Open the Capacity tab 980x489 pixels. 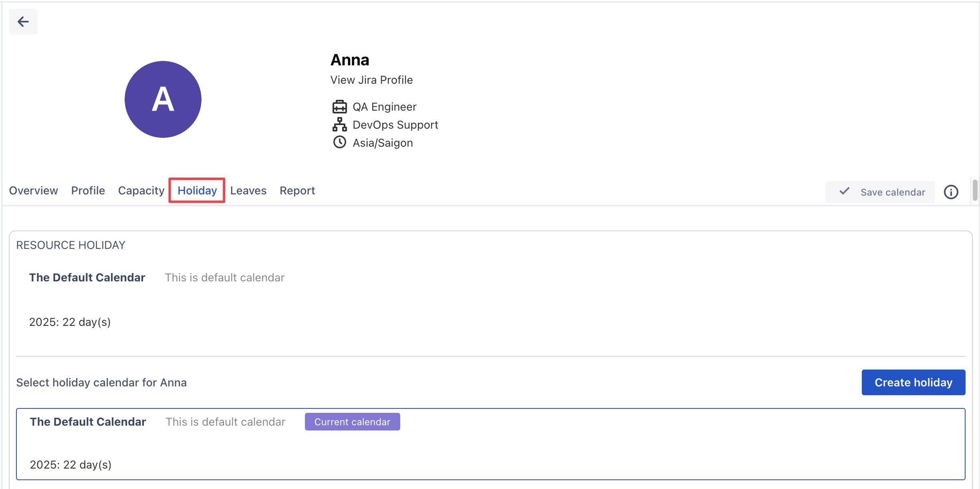coord(141,190)
